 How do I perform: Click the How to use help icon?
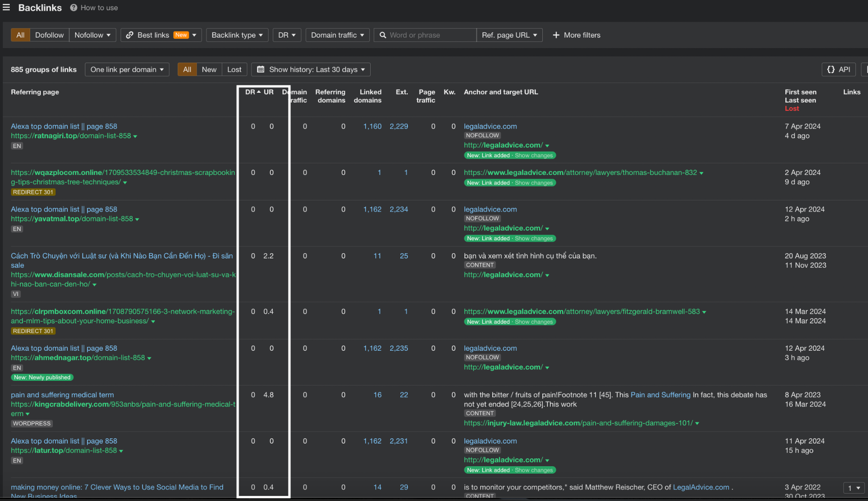tap(74, 8)
